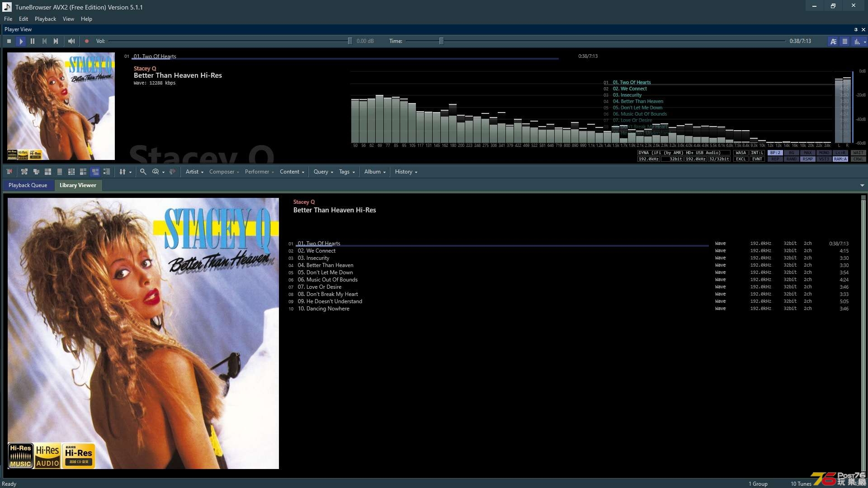Click the time seek slider handle
Screen dimensions: 868x488
click(x=441, y=41)
